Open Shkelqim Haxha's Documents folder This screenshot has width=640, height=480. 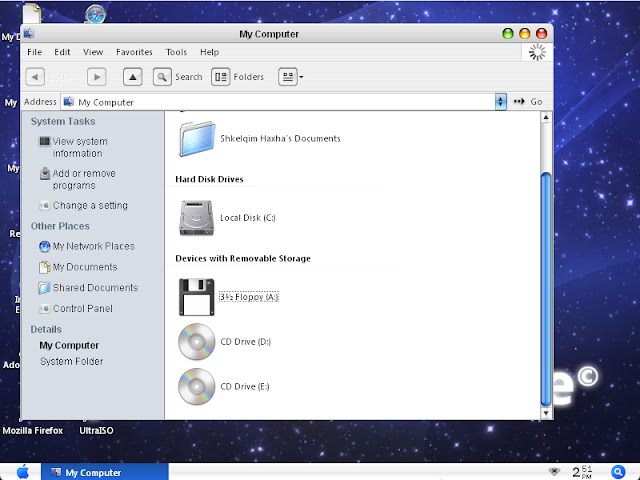click(197, 138)
